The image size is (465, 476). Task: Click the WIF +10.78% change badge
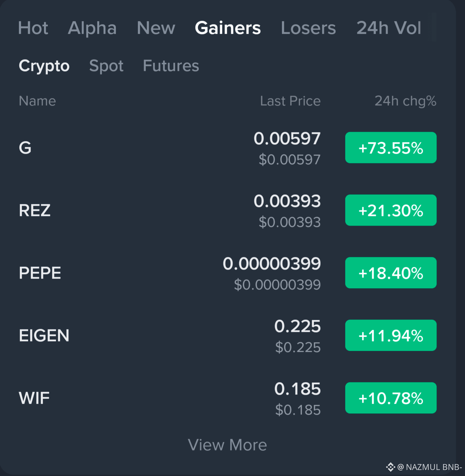point(391,398)
